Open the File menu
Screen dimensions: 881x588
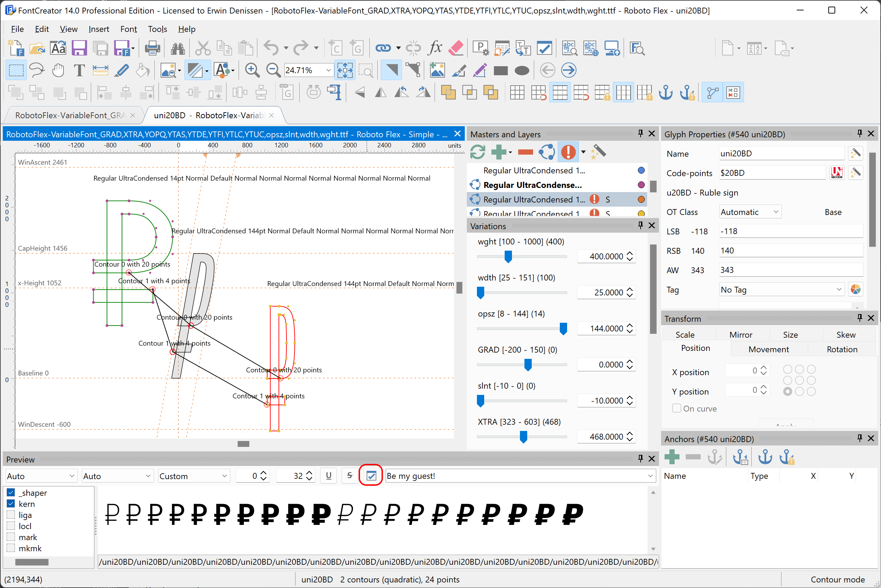click(x=17, y=29)
